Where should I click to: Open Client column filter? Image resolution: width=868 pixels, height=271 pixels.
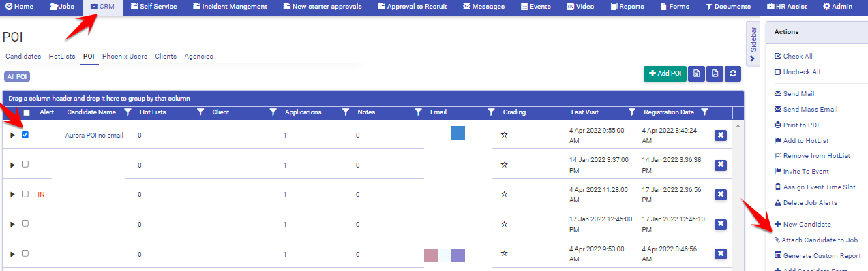pos(273,112)
